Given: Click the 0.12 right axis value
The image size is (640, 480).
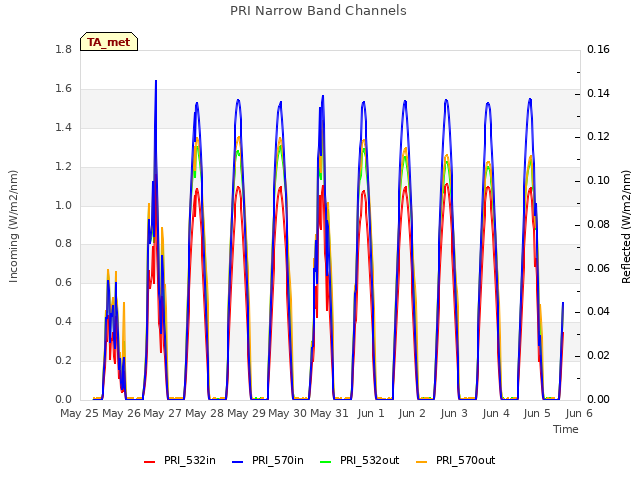Looking at the screenshot, I should click(x=598, y=137).
